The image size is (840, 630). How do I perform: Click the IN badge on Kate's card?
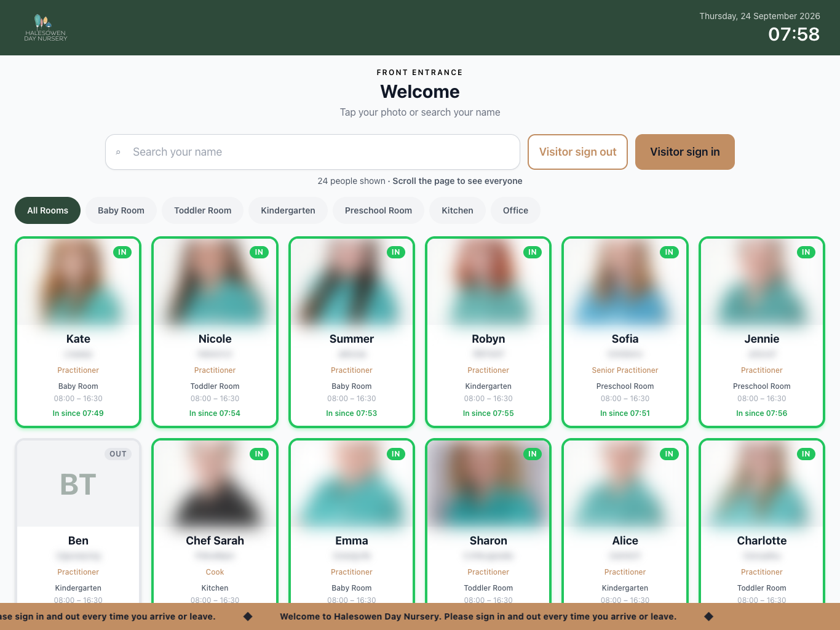(x=122, y=252)
